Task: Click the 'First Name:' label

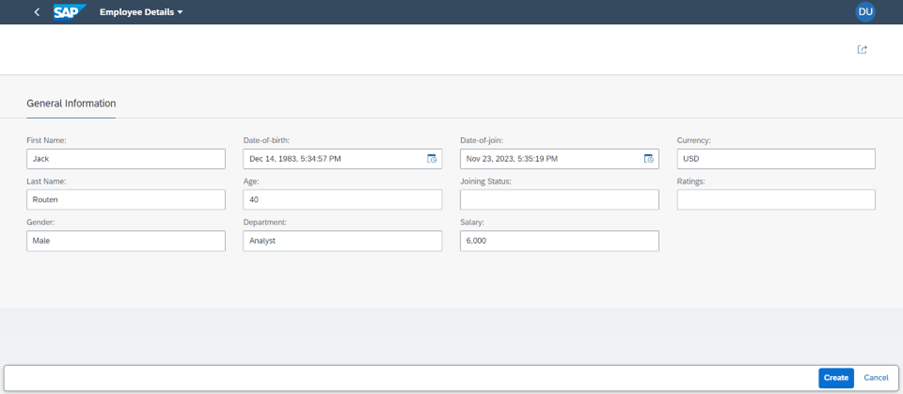Action: pos(47,140)
